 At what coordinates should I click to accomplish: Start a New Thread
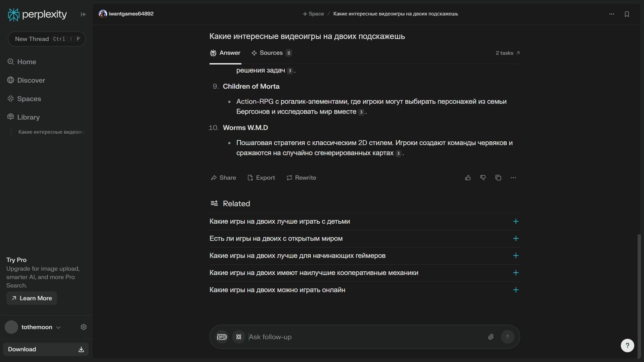47,39
